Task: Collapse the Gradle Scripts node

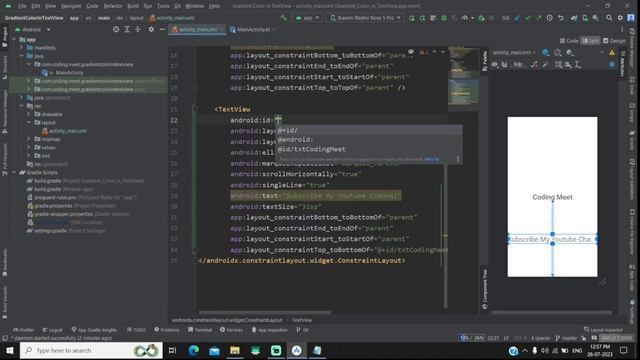Action: tap(14, 172)
